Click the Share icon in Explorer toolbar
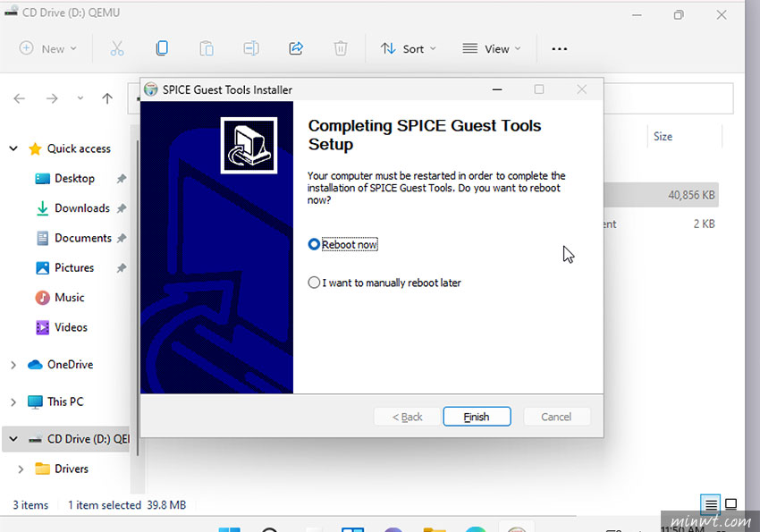 coord(296,48)
